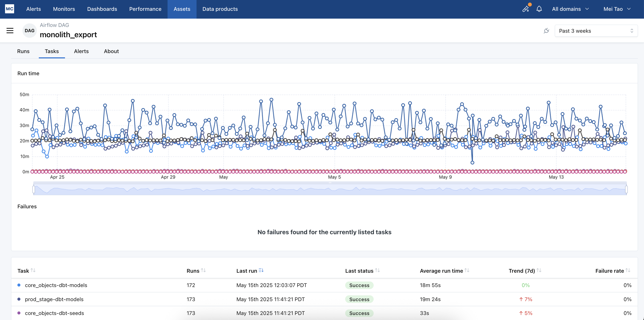Click the plug connection icon
The height and width of the screenshot is (320, 644).
(546, 31)
